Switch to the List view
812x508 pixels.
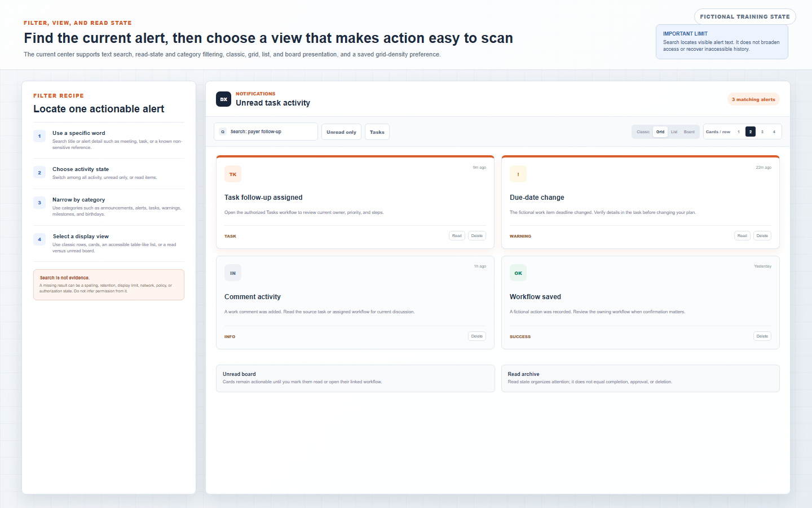(674, 132)
